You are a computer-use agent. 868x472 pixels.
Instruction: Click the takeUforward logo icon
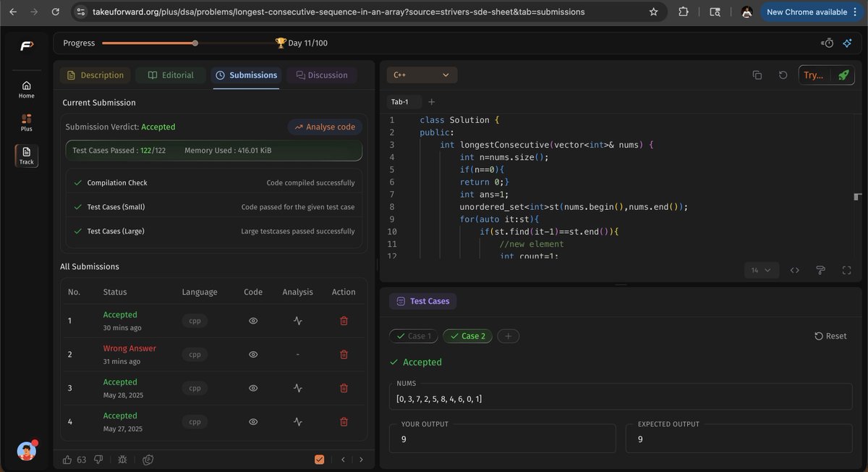pos(26,46)
